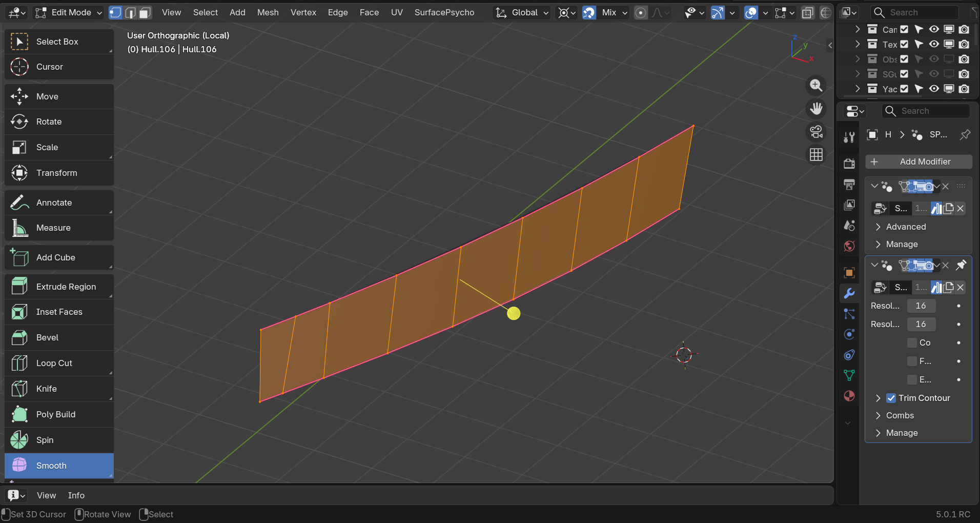Open the Mesh menu
The width and height of the screenshot is (980, 523).
click(268, 12)
